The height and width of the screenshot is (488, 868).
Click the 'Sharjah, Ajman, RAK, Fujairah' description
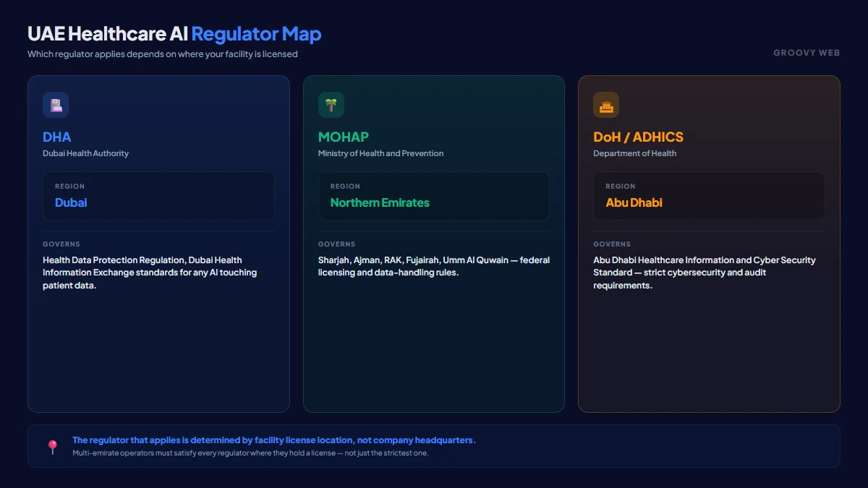tap(434, 266)
